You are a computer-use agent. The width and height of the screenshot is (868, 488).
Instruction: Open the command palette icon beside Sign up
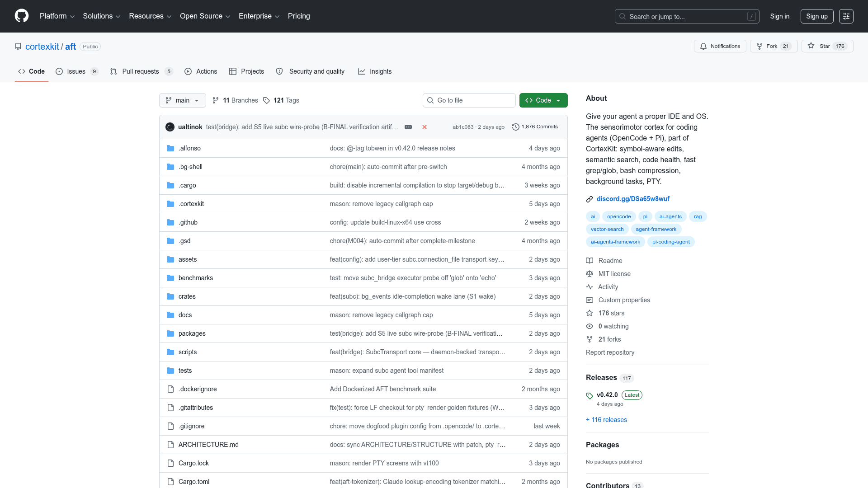(846, 16)
